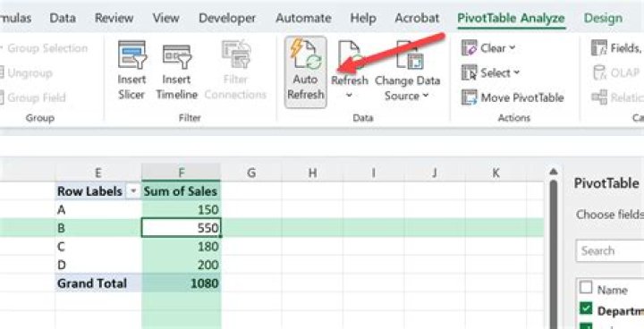Open the Fields, Items calculation menu
Image resolution: width=644 pixels, height=329 pixels.
(x=617, y=48)
